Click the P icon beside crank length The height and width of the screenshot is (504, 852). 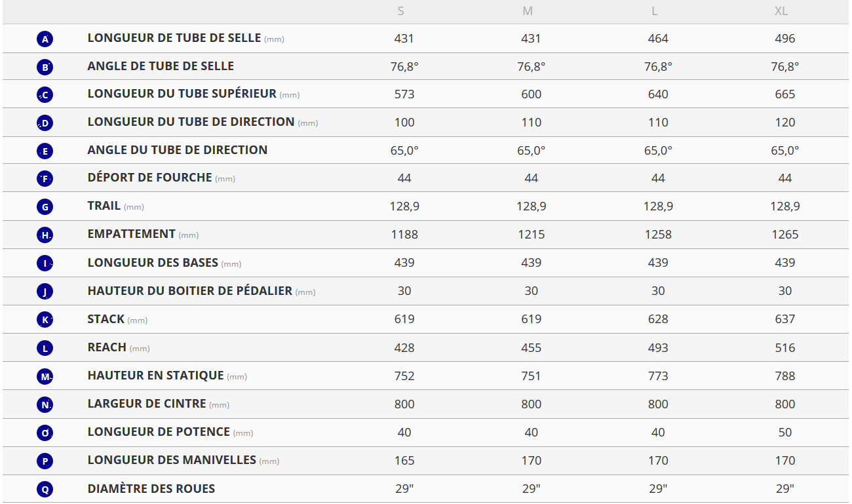point(45,461)
